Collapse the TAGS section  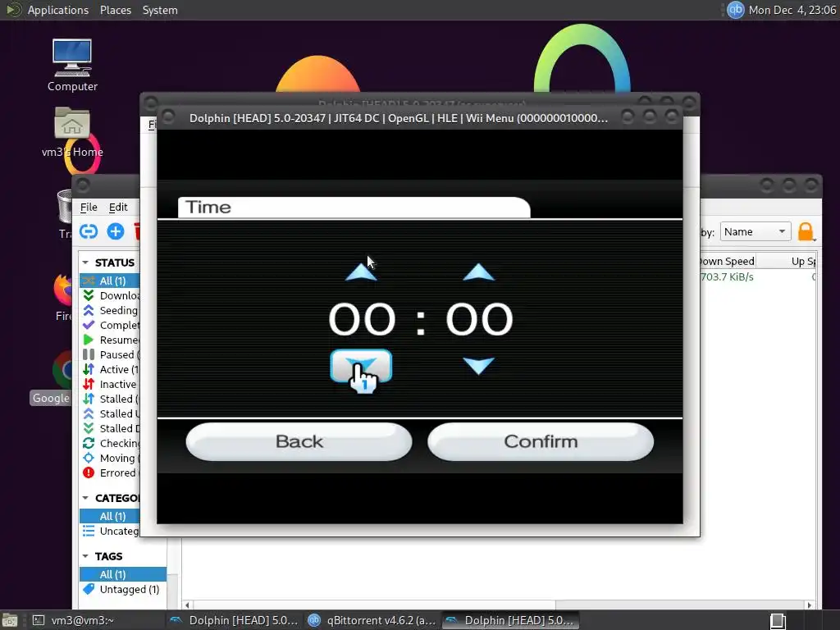click(85, 556)
